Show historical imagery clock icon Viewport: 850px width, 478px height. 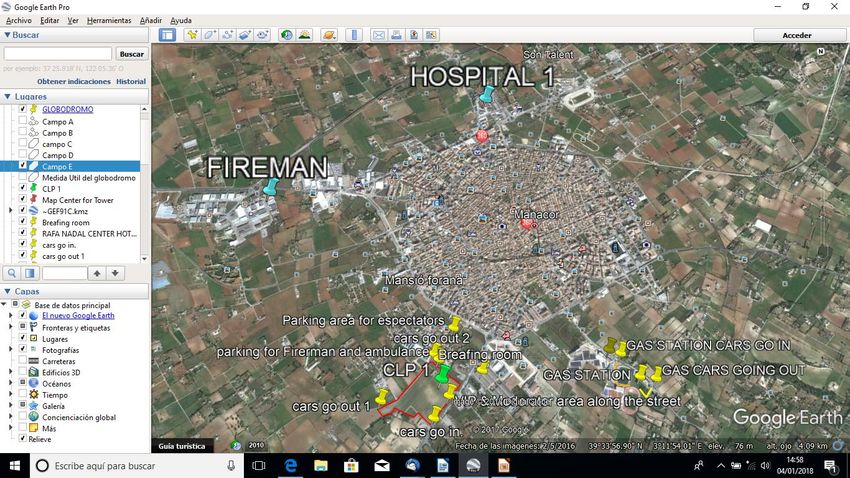point(287,35)
